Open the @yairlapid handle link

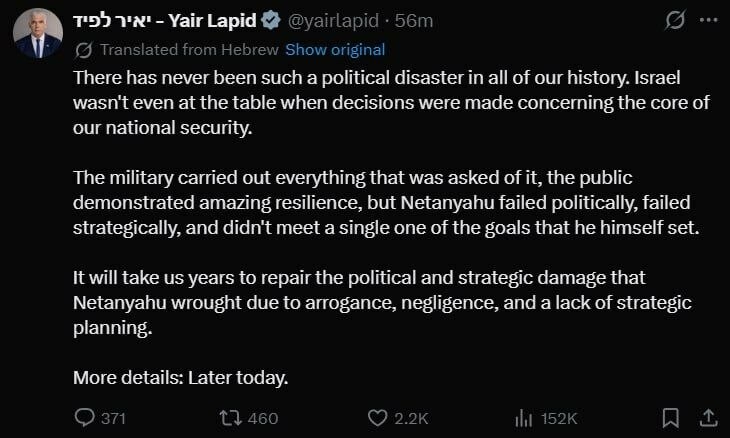click(x=333, y=20)
